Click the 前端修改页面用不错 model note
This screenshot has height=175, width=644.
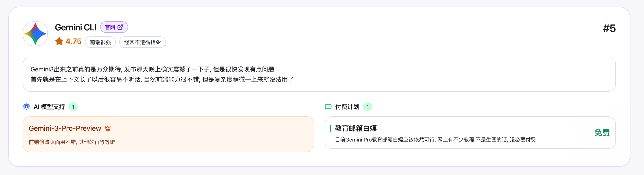click(72, 142)
